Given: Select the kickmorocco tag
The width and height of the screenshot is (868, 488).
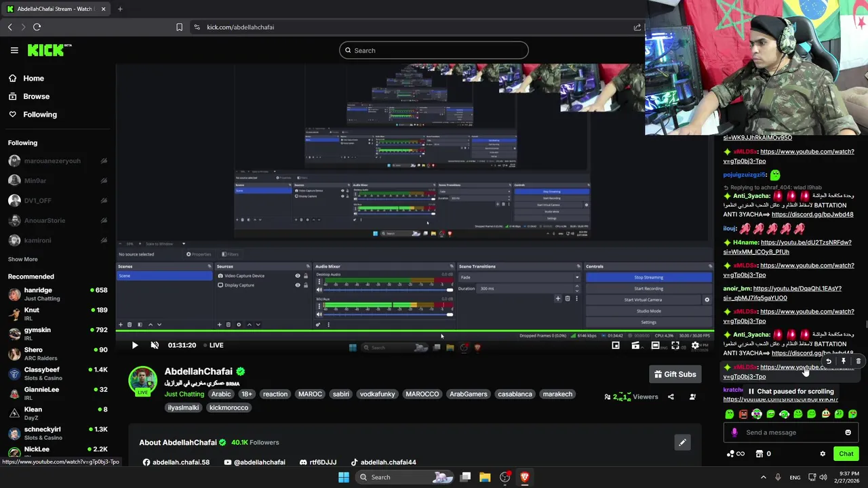Looking at the screenshot, I should click(x=229, y=407).
